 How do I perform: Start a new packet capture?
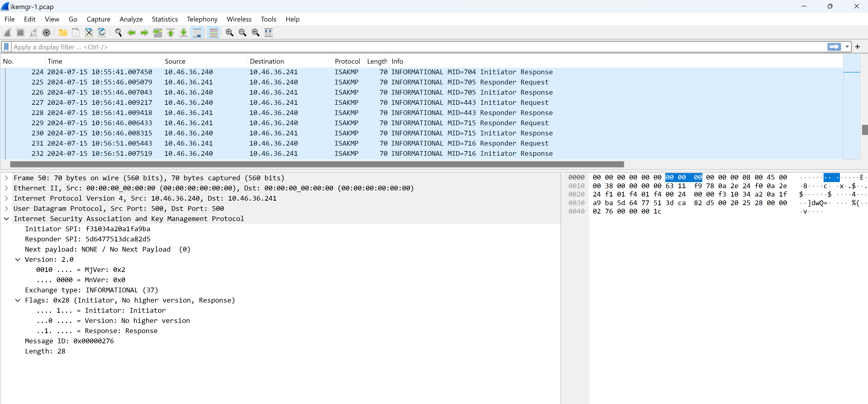[x=7, y=32]
